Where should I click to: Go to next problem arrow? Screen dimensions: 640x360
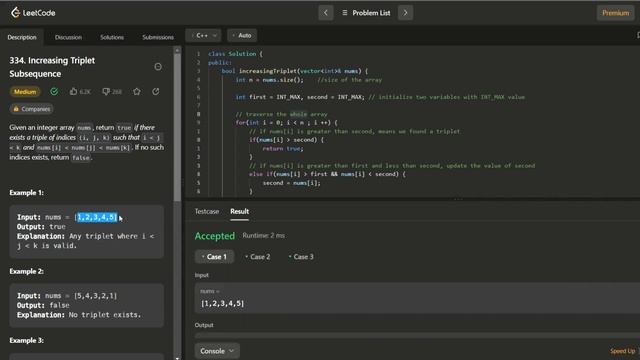pyautogui.click(x=405, y=13)
